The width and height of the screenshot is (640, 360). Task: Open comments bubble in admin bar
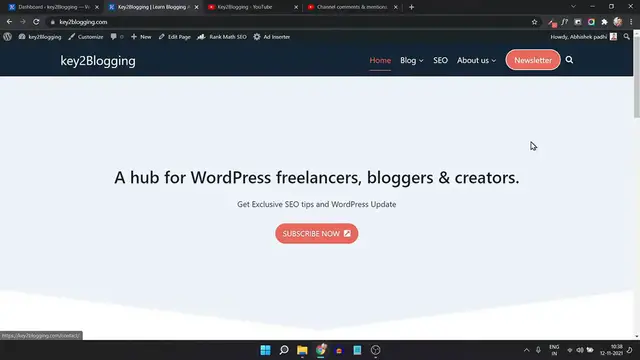(x=117, y=37)
